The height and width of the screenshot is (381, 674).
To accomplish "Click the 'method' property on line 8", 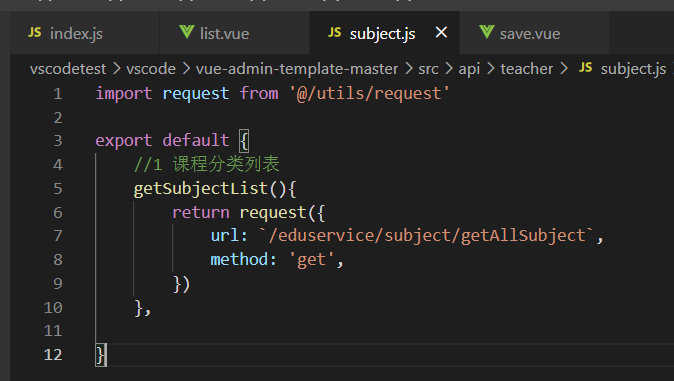I will pos(239,259).
